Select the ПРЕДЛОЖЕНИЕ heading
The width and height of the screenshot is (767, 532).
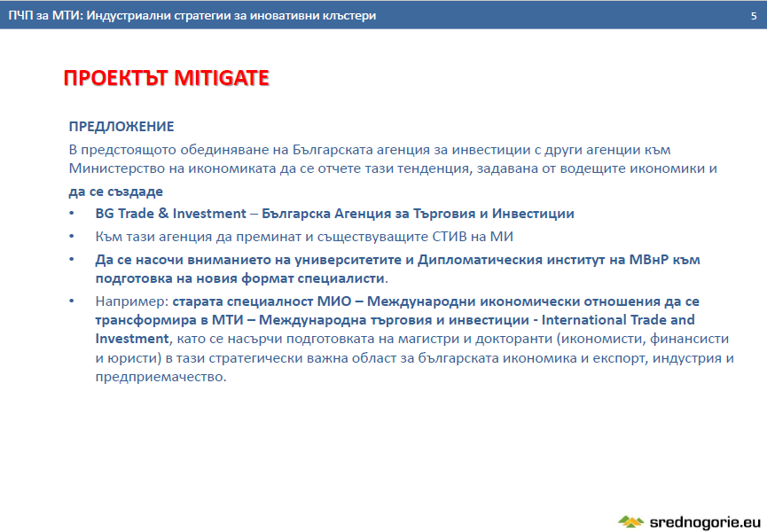pos(121,127)
